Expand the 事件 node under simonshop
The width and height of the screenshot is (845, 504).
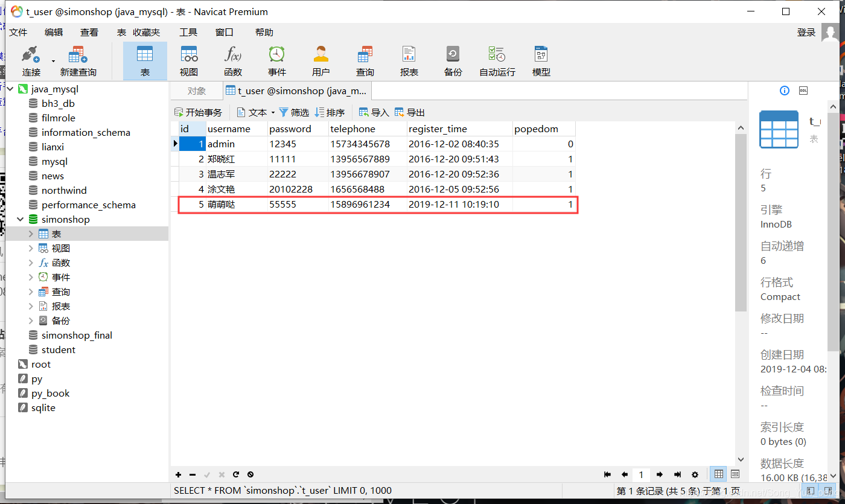coord(31,278)
